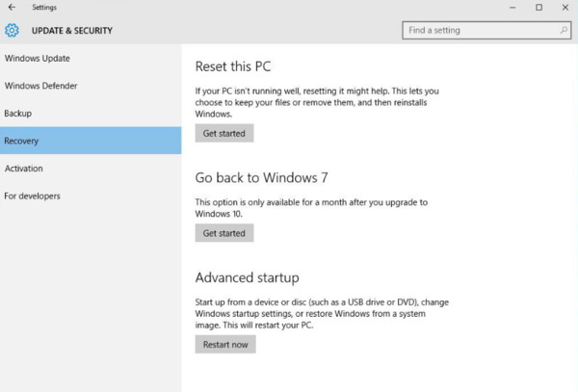Click the Restart now button

(x=225, y=345)
